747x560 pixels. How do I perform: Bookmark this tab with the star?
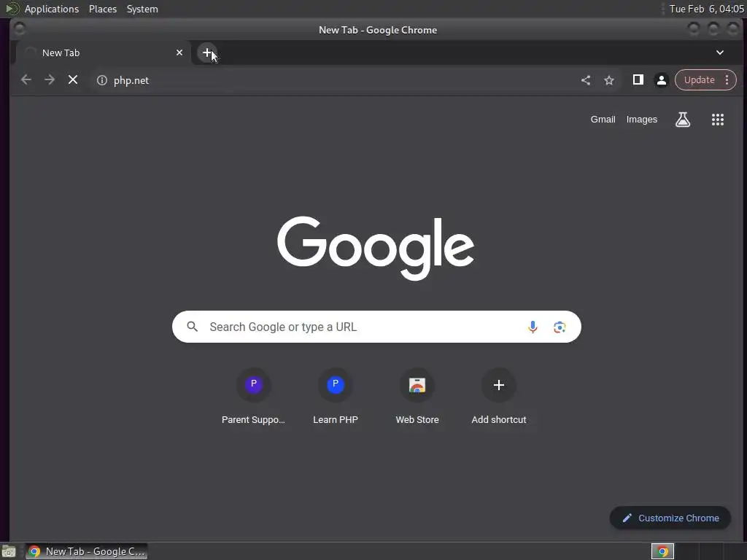(x=609, y=80)
